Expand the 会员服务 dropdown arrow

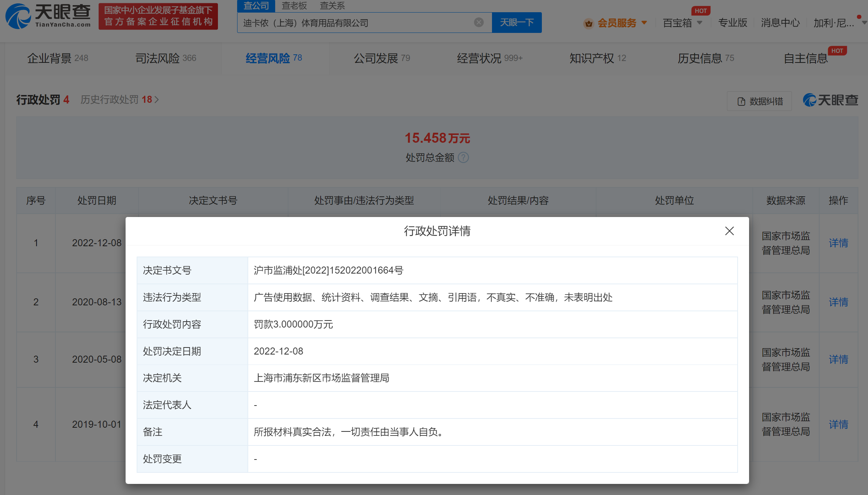[x=645, y=23]
